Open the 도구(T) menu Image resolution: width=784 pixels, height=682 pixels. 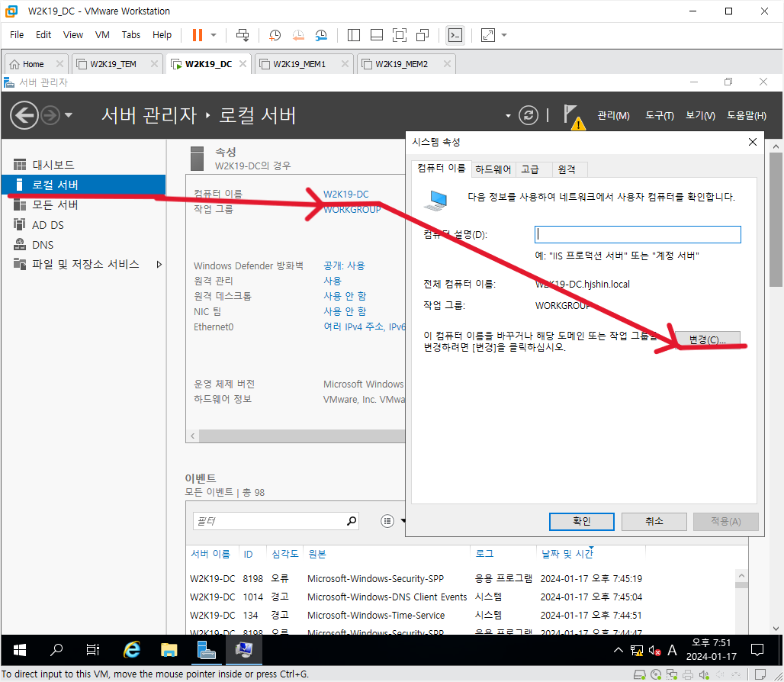[x=659, y=115]
